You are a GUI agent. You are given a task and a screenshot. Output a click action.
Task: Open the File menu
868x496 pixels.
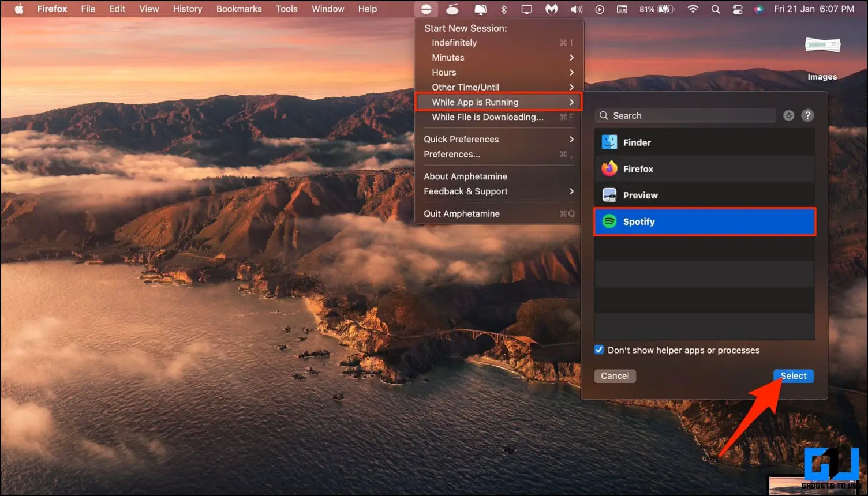coord(88,9)
